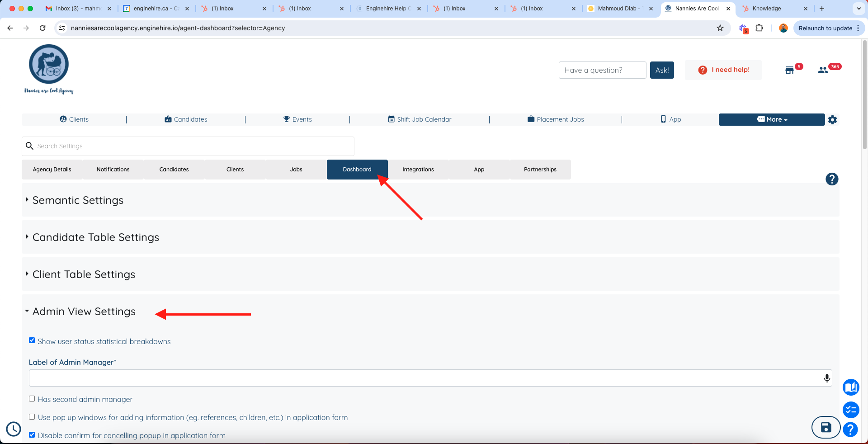The height and width of the screenshot is (444, 868).
Task: Open the Chrome profile avatar
Action: [x=783, y=28]
